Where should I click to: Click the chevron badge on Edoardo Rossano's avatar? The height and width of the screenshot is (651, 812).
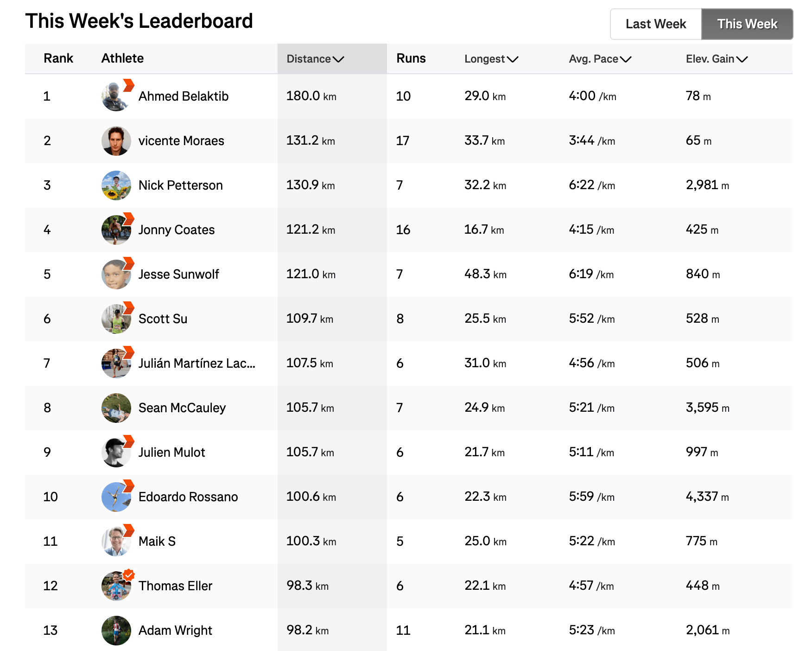(128, 485)
